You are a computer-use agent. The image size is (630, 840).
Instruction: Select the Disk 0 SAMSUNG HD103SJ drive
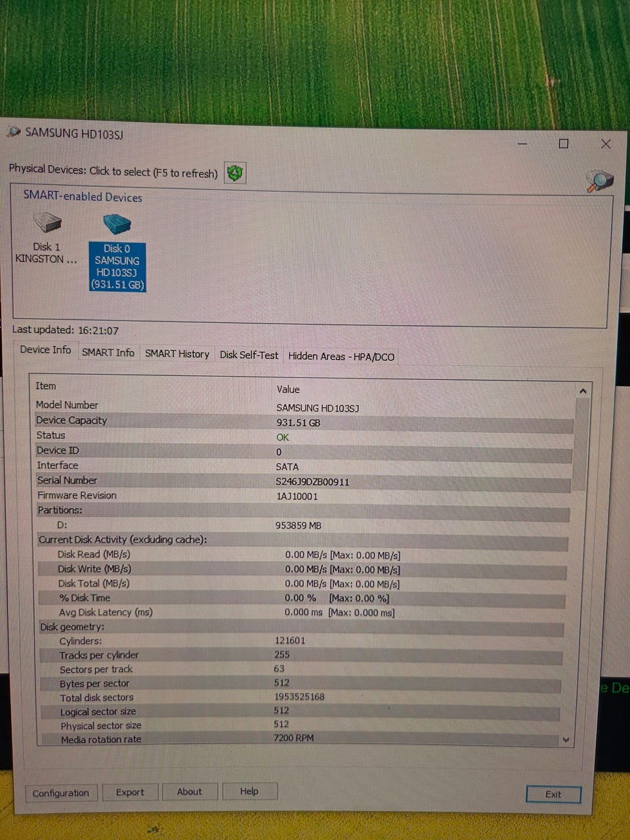pos(117,252)
